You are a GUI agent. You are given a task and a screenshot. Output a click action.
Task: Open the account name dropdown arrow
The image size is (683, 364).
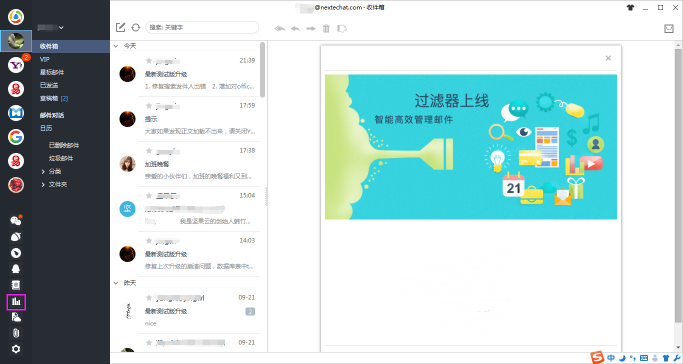(x=61, y=27)
